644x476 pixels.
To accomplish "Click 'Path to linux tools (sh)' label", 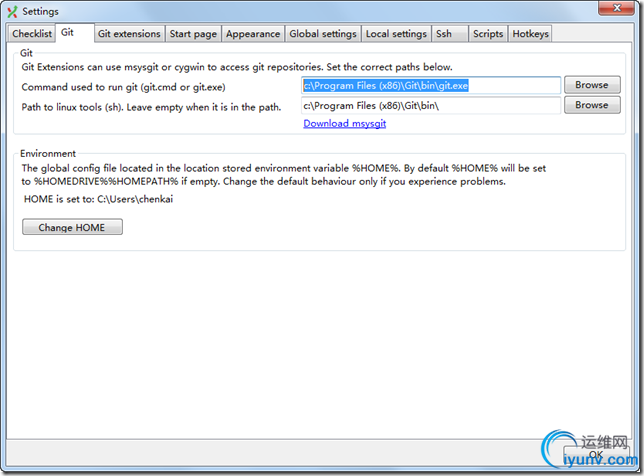I will tap(151, 107).
